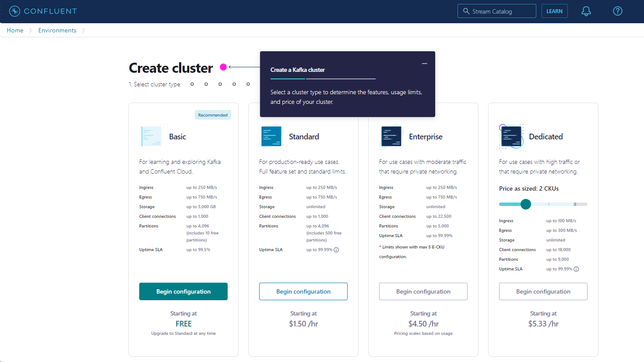The height and width of the screenshot is (362, 644).
Task: Click the $4.50 /hr price
Action: point(423,324)
